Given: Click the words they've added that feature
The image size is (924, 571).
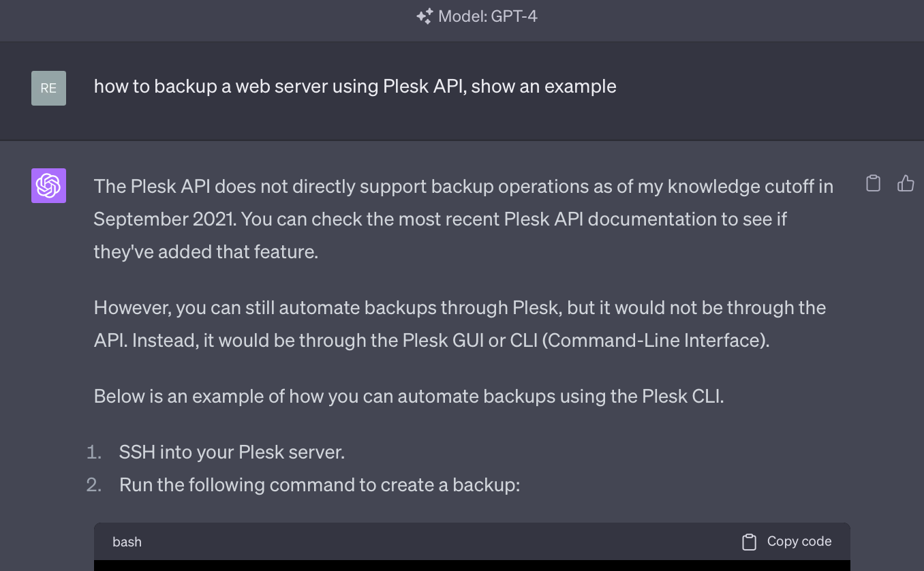Looking at the screenshot, I should point(206,252).
